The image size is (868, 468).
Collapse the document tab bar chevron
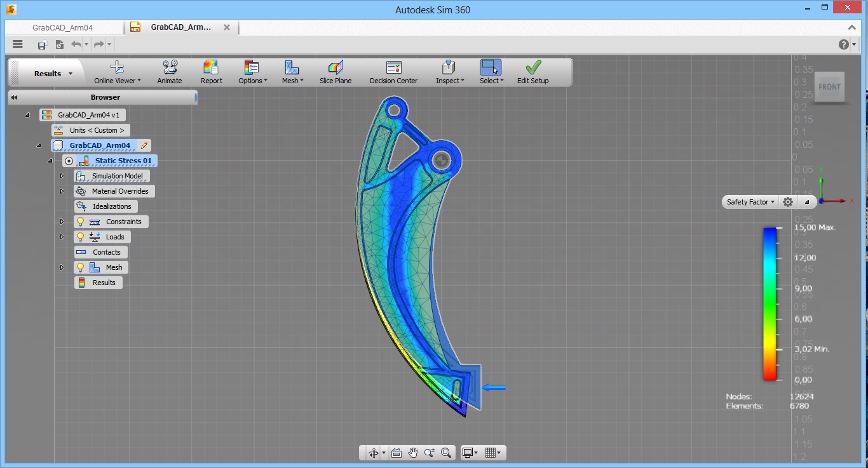pyautogui.click(x=852, y=27)
